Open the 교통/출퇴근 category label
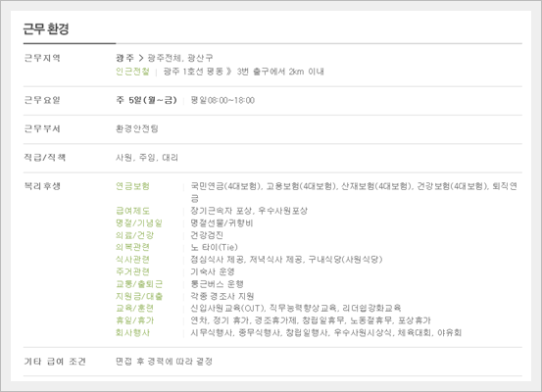The height and width of the screenshot is (392, 542). point(139,284)
